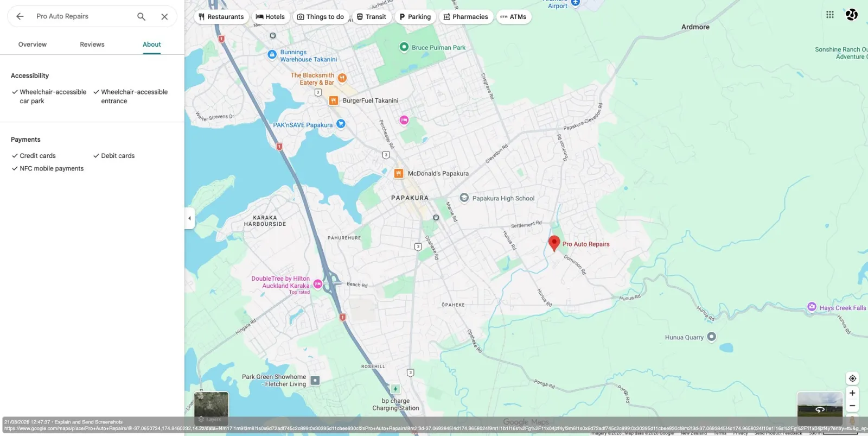Collapse the side panel arrow
The image size is (868, 436).
189,218
